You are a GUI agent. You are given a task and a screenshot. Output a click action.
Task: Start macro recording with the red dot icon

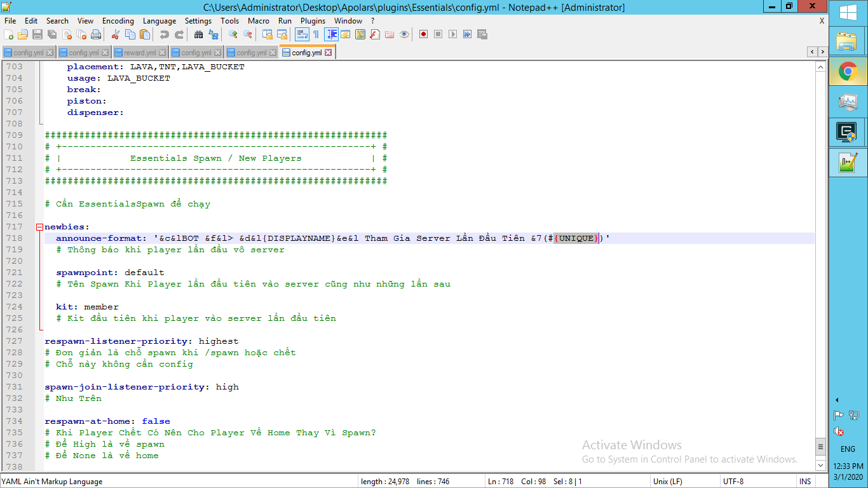point(423,34)
